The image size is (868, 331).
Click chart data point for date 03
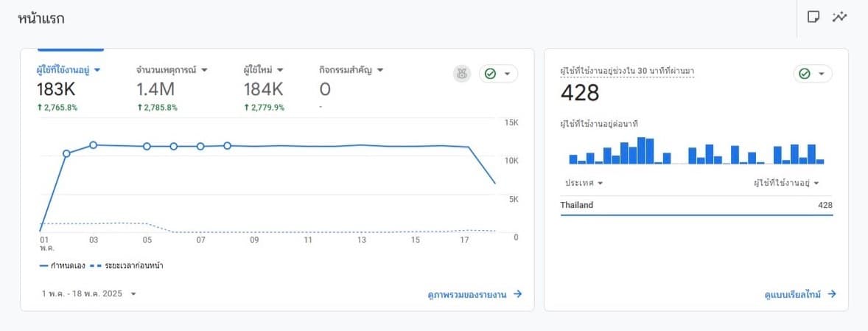click(x=94, y=145)
